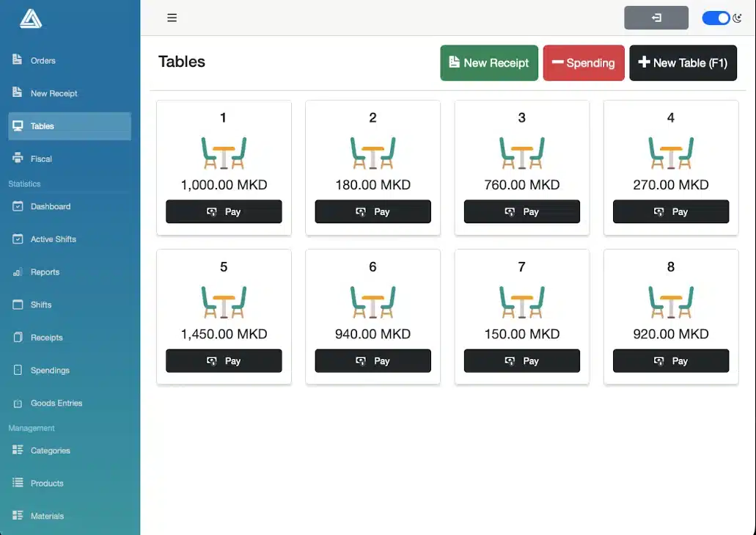Click the red Spending button
This screenshot has width=756, height=535.
pyautogui.click(x=584, y=62)
